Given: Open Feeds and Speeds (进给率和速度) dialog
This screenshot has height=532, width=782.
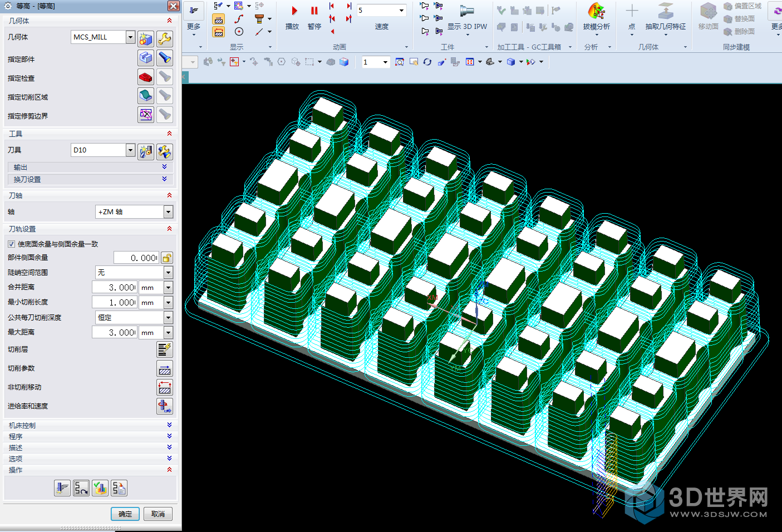Looking at the screenshot, I should pos(165,406).
